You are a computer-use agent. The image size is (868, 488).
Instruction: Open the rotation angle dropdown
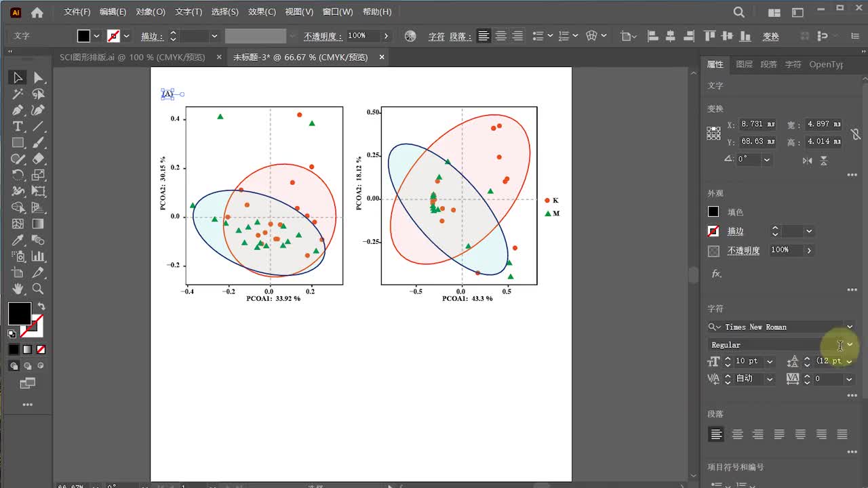[767, 159]
